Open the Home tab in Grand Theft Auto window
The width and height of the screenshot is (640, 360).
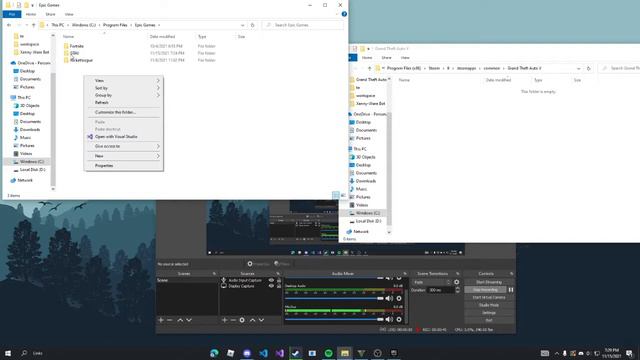pos(367,58)
